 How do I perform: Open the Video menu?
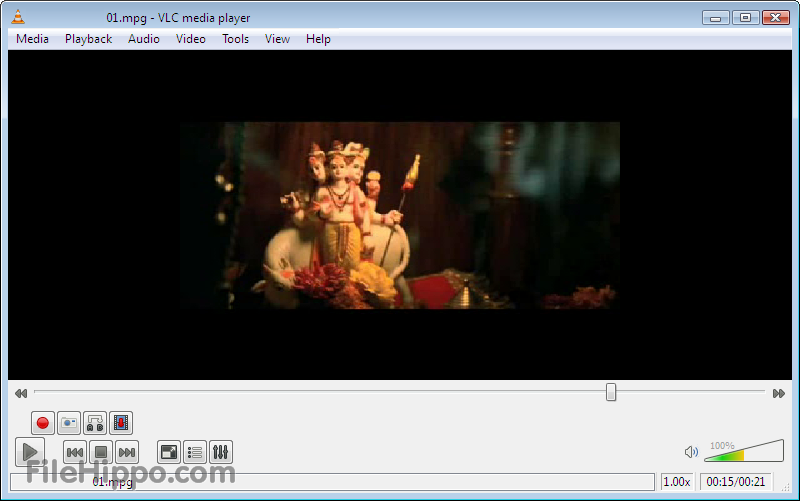(191, 39)
